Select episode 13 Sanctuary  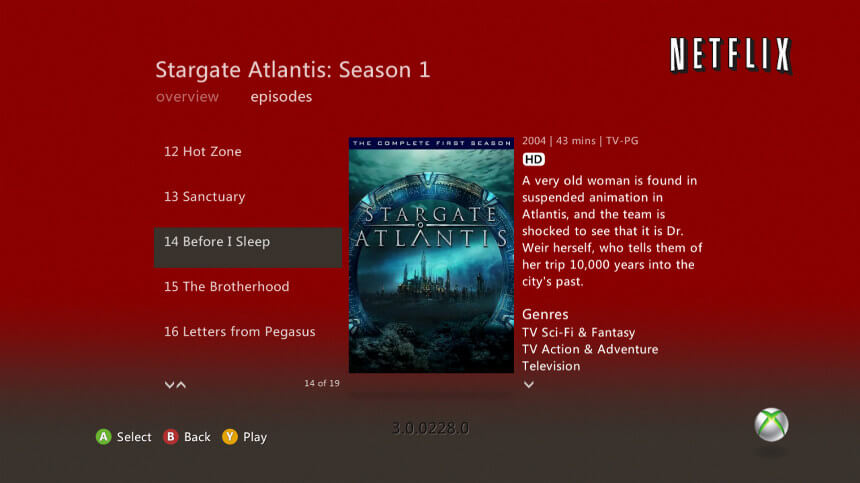pos(248,196)
